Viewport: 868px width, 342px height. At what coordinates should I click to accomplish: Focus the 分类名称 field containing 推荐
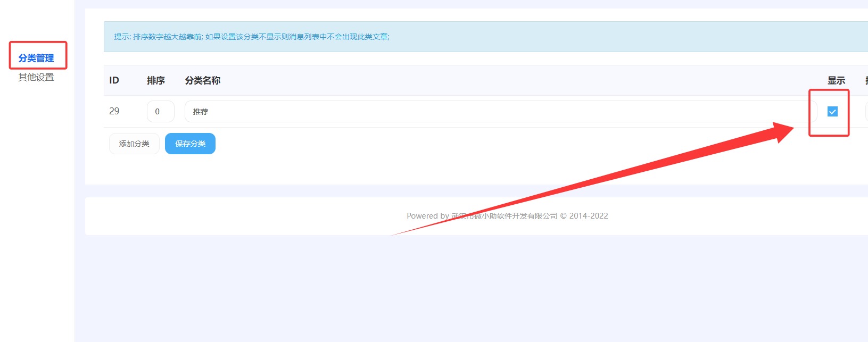[x=500, y=112]
